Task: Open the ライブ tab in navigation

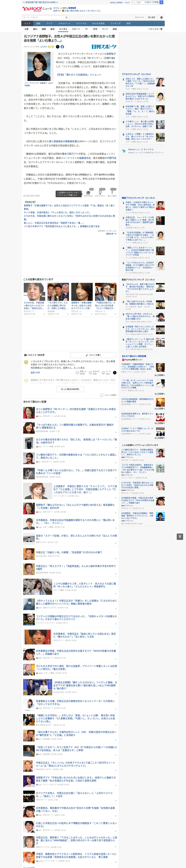Action: pos(49,23)
